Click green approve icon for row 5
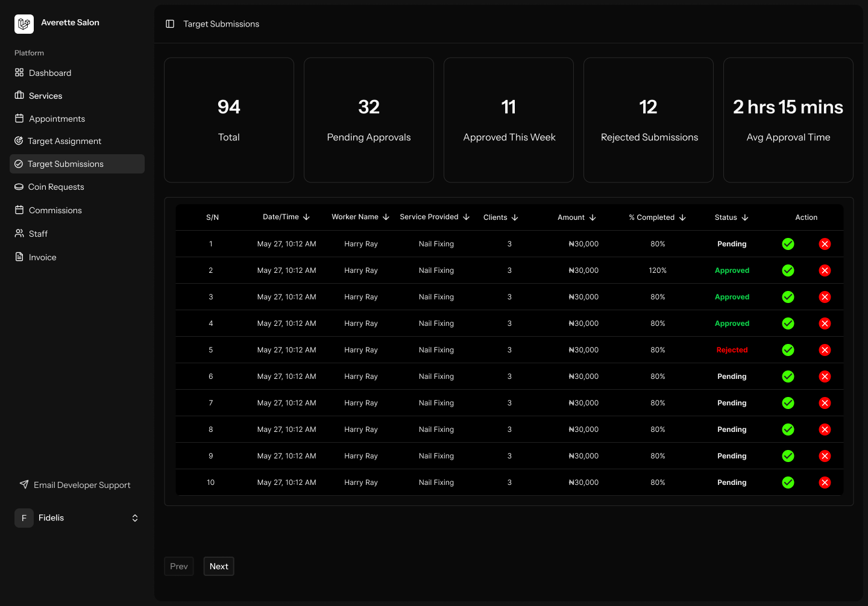The image size is (868, 606). pyautogui.click(x=788, y=350)
